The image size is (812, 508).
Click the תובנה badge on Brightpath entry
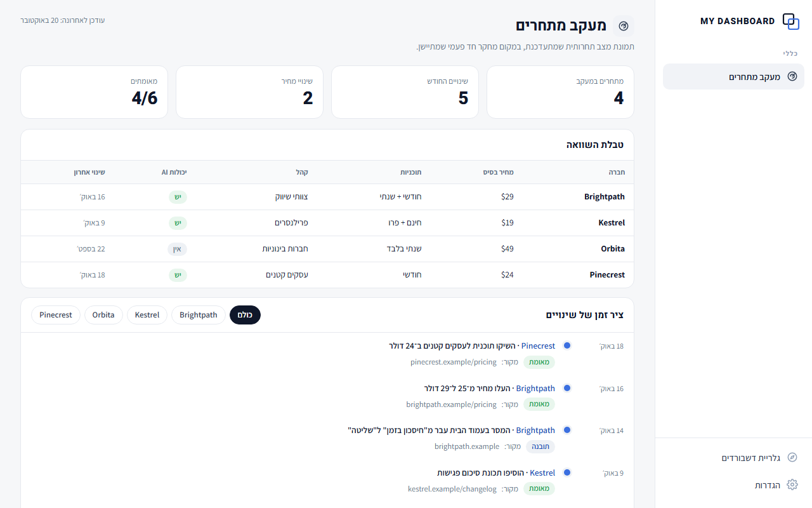540,446
